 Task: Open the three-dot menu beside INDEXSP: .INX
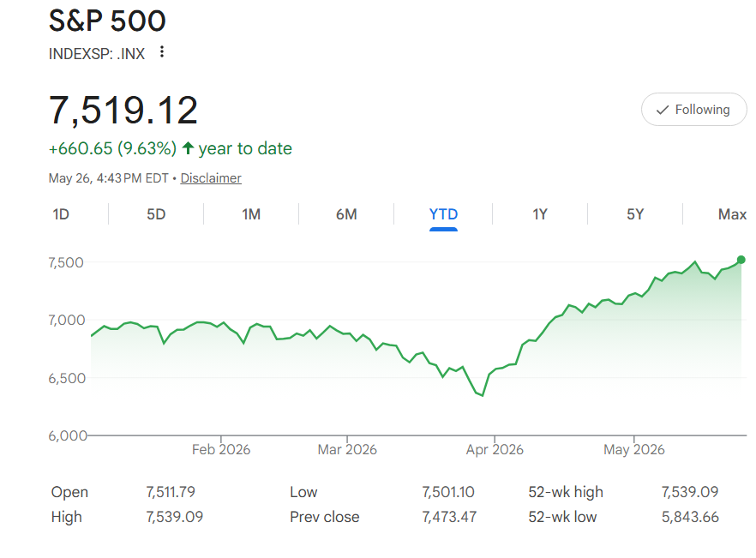162,51
